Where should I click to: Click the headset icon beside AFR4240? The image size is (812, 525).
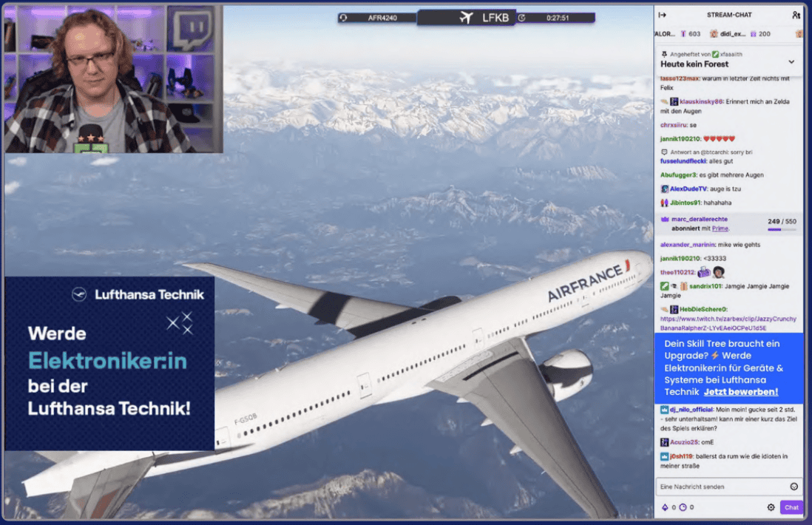(343, 18)
